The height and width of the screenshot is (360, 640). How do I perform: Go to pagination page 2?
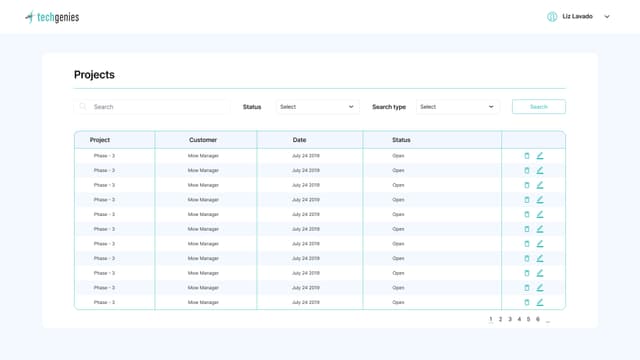[500, 319]
